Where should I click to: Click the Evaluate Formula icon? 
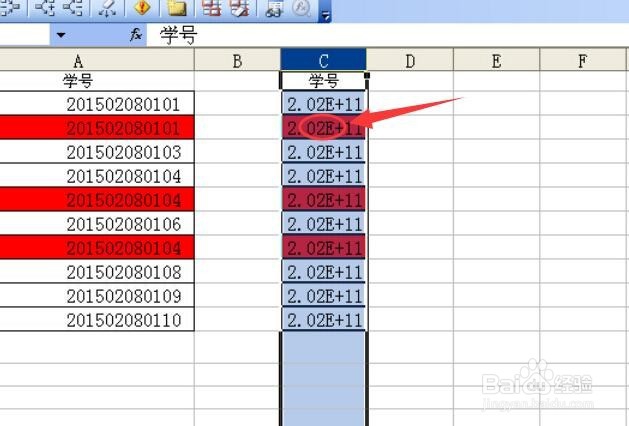click(x=302, y=8)
